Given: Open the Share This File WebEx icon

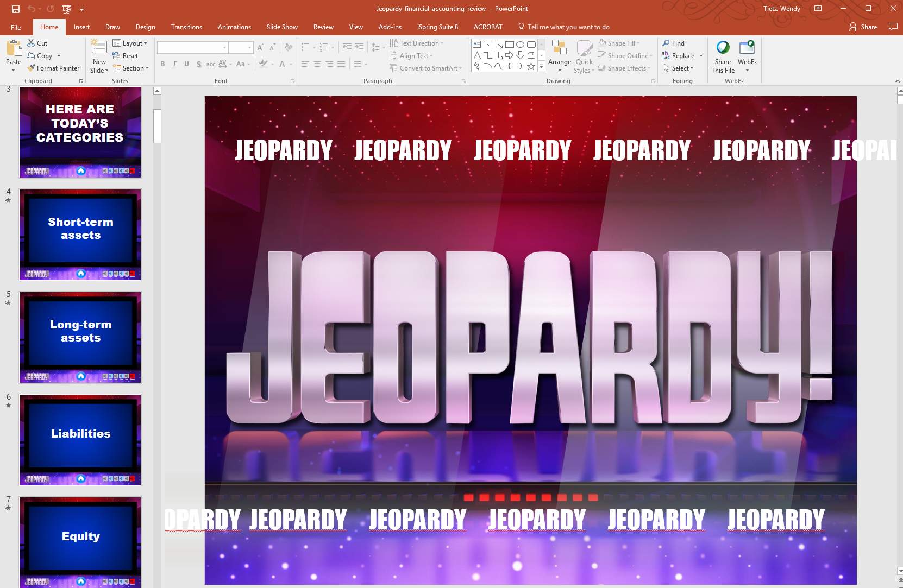Looking at the screenshot, I should pos(723,48).
